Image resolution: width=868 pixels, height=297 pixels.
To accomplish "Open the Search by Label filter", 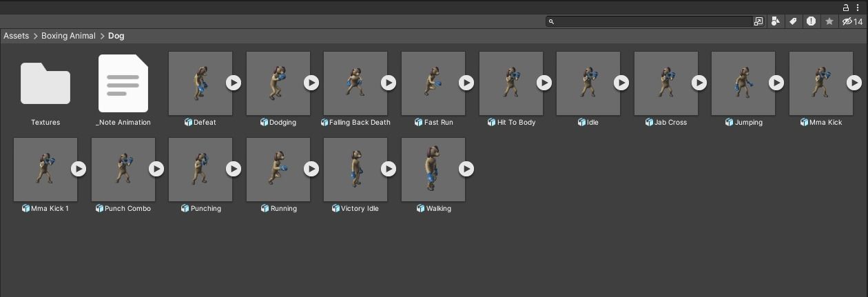I will (794, 21).
